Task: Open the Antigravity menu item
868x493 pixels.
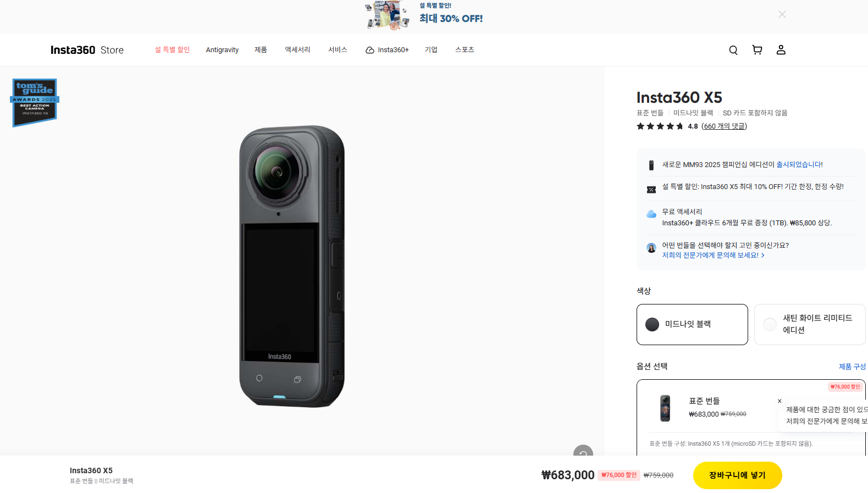Action: pos(222,50)
